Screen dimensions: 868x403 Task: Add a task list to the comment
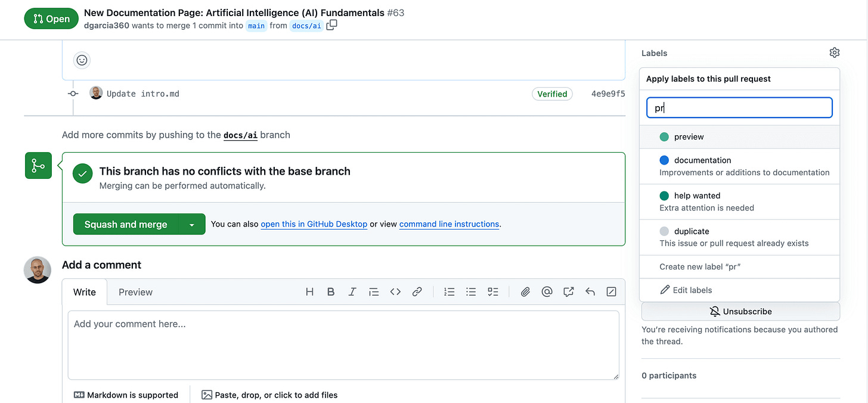pyautogui.click(x=492, y=292)
